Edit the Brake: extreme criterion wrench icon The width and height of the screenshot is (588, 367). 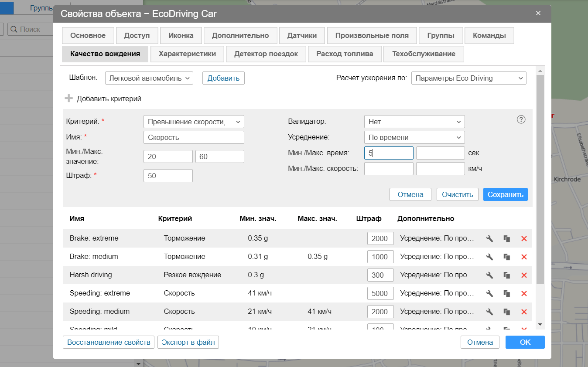[489, 238]
